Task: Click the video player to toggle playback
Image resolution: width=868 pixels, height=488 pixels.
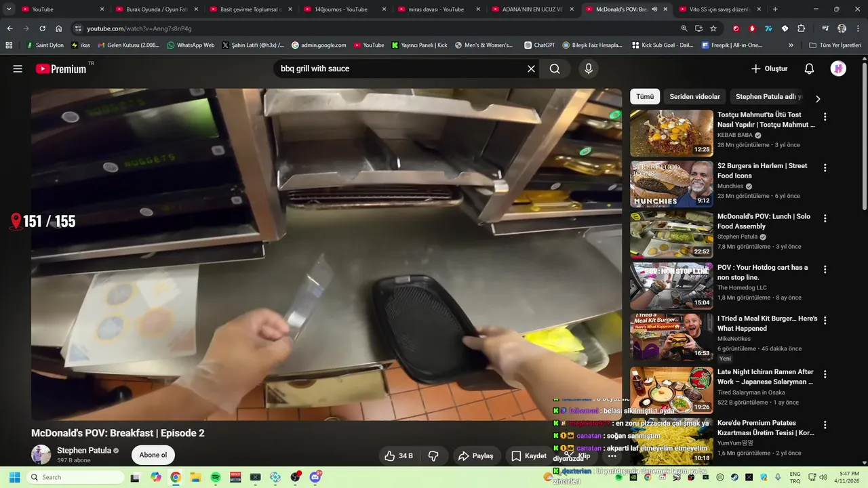Action: click(x=326, y=254)
